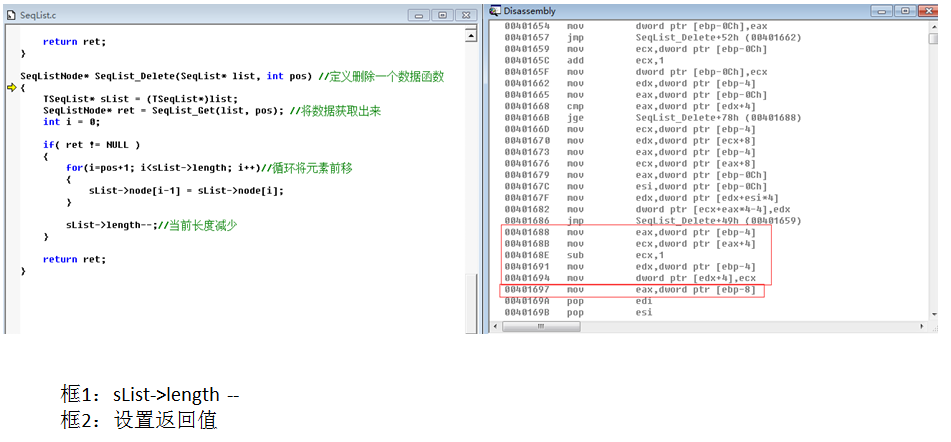This screenshot has width=951, height=442.
Task: Click the Disassembly horizontal scrollbar thumb
Action: pos(541,326)
